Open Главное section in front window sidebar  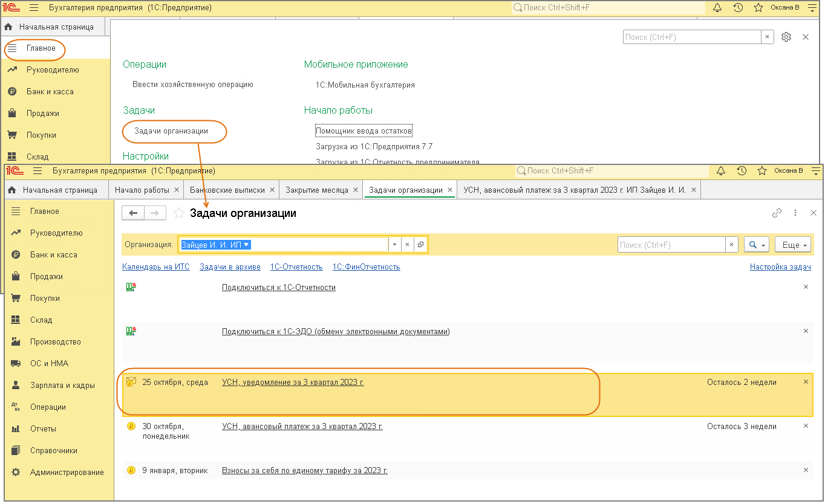[45, 212]
